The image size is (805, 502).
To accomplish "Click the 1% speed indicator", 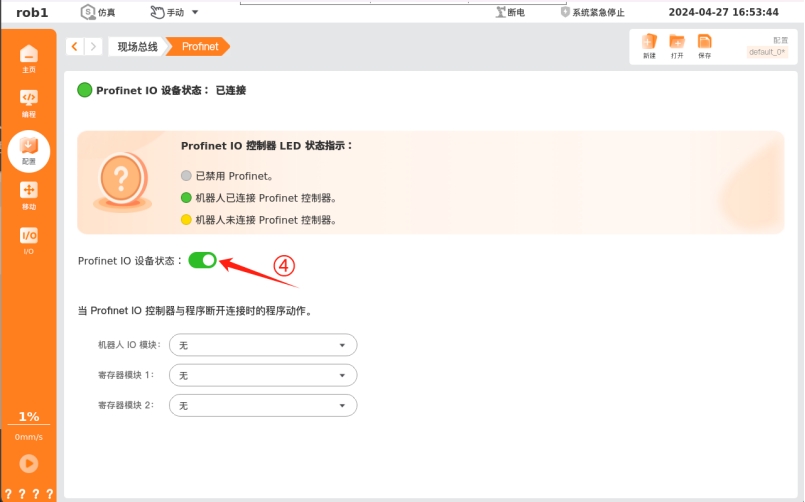I will point(29,416).
